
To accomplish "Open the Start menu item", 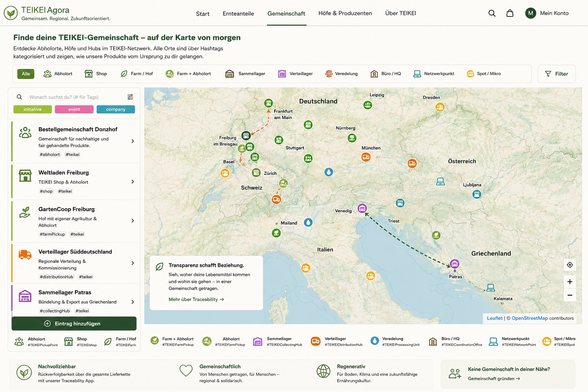I will pos(203,14).
